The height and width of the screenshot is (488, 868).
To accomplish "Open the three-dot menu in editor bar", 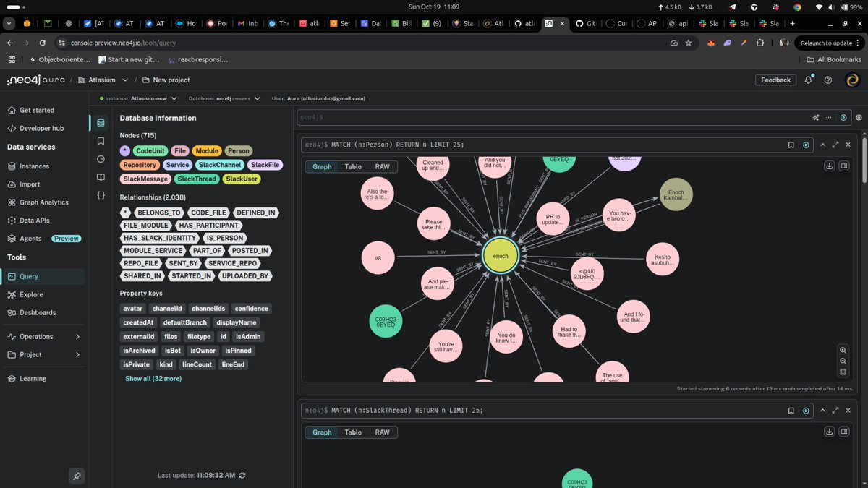I will 830,117.
